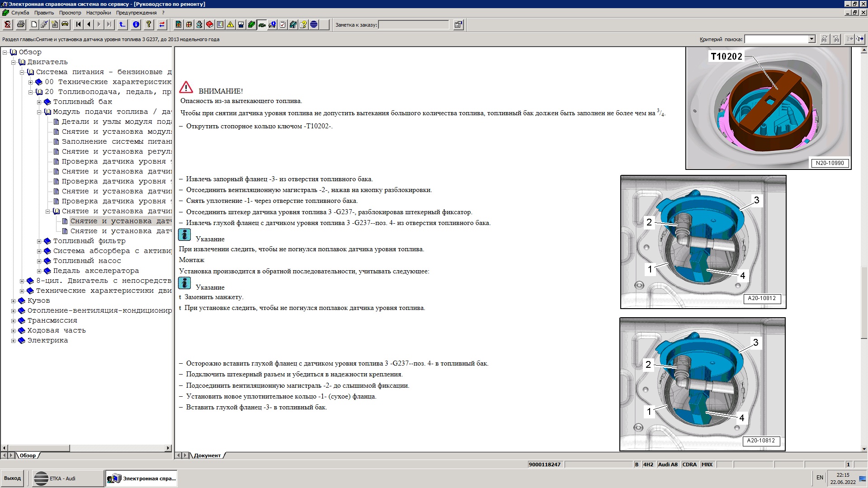
Task: Expand the Кузов tree node
Action: tap(13, 301)
